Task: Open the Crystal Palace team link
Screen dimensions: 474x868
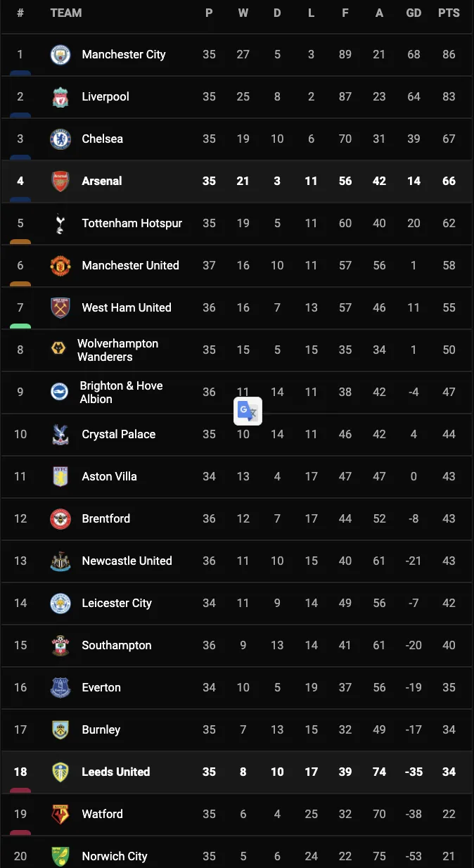Action: 118,435
